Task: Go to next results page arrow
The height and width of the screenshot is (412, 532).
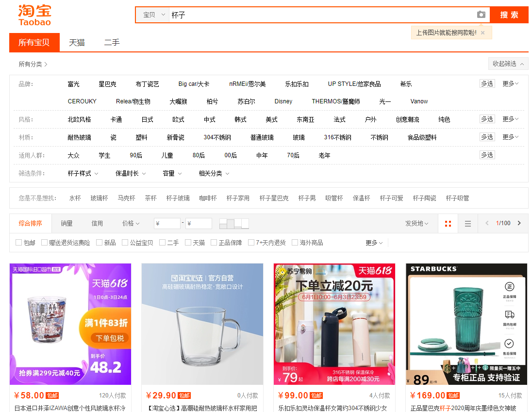Action: tap(519, 223)
